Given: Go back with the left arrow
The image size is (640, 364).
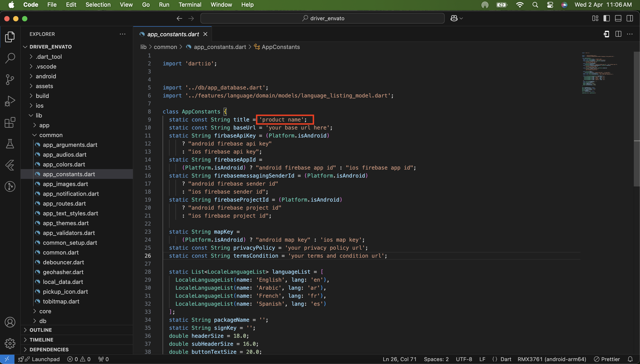Looking at the screenshot, I should [x=179, y=18].
